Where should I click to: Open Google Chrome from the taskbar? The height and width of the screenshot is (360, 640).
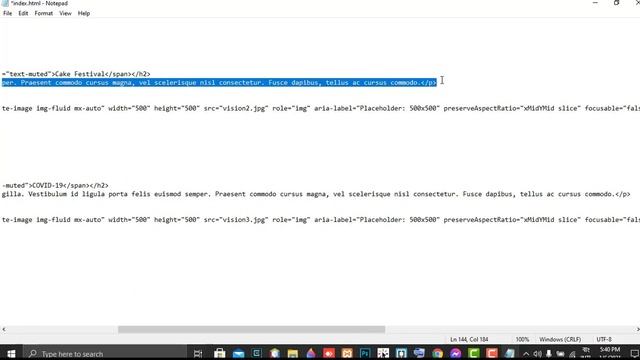[438, 353]
